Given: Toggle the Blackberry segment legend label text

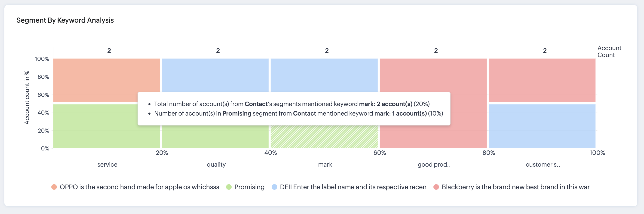Looking at the screenshot, I should coord(515,187).
